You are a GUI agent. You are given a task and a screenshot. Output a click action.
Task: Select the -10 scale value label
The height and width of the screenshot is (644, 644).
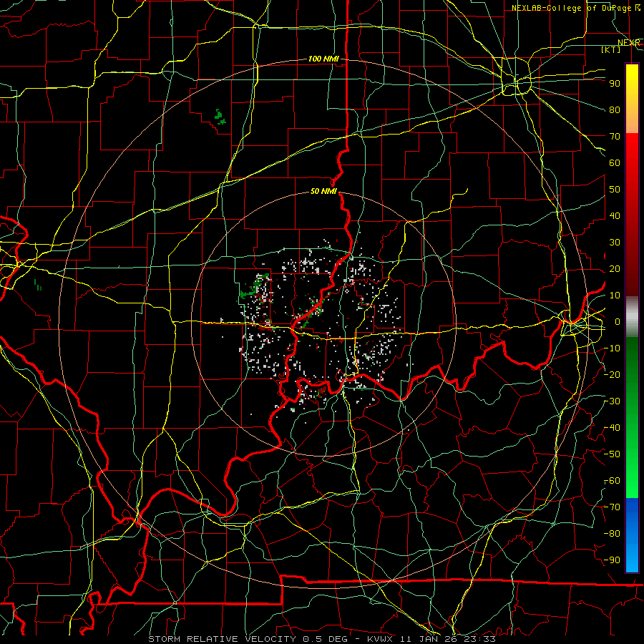point(613,348)
